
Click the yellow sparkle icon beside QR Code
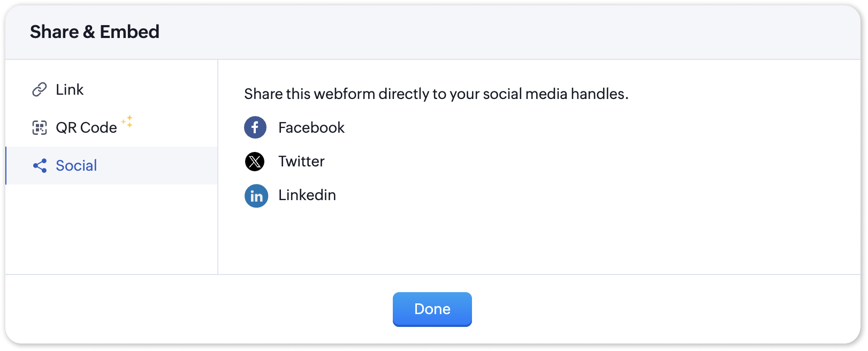click(x=127, y=121)
